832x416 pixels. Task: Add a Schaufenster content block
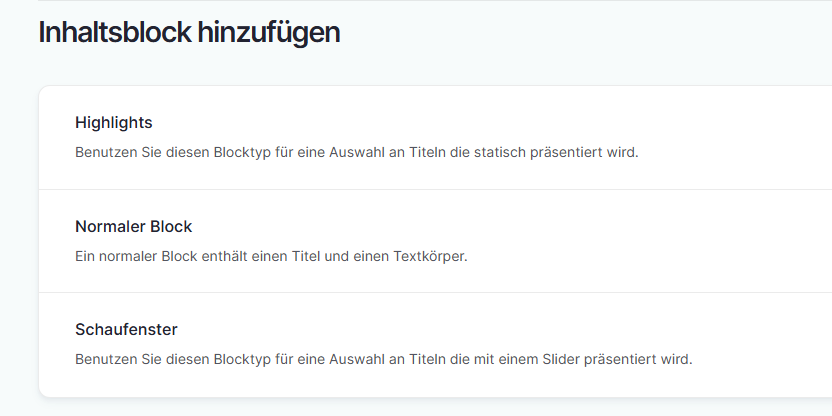click(126, 330)
